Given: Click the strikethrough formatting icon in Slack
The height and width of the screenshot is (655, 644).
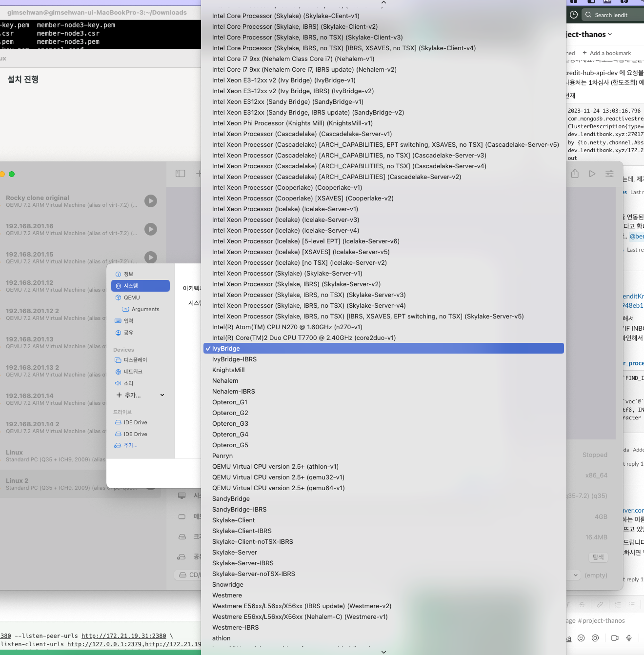Looking at the screenshot, I should (582, 604).
